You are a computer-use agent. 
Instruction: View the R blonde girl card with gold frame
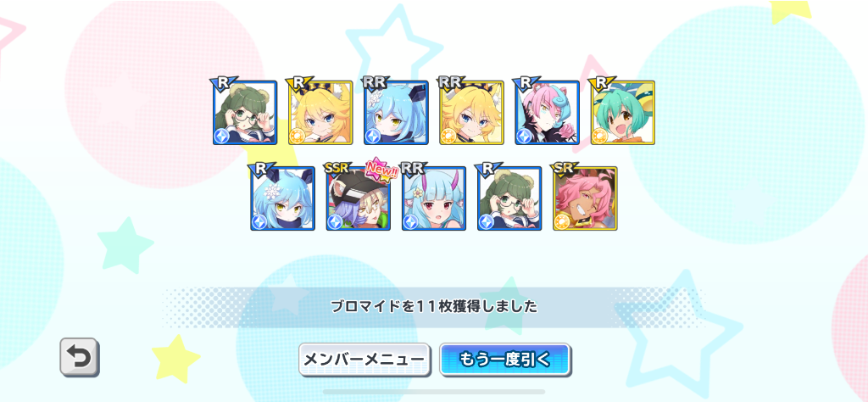point(320,113)
